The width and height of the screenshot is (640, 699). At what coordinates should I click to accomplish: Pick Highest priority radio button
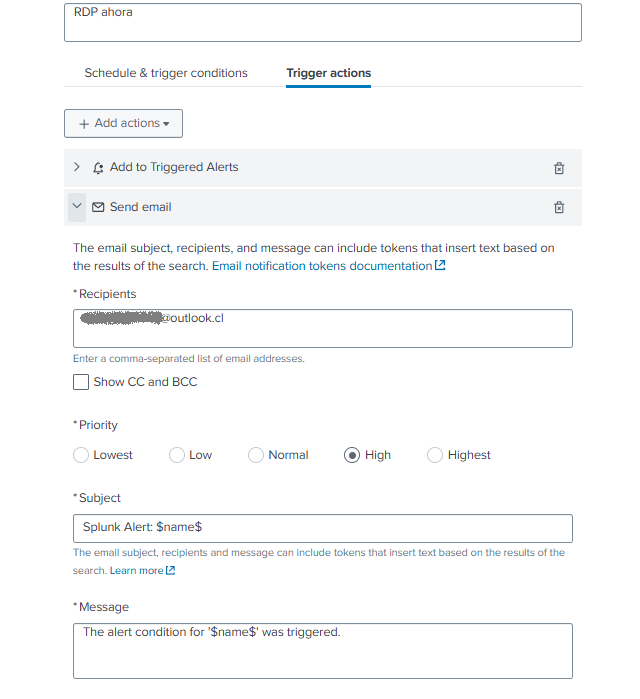[x=435, y=455]
